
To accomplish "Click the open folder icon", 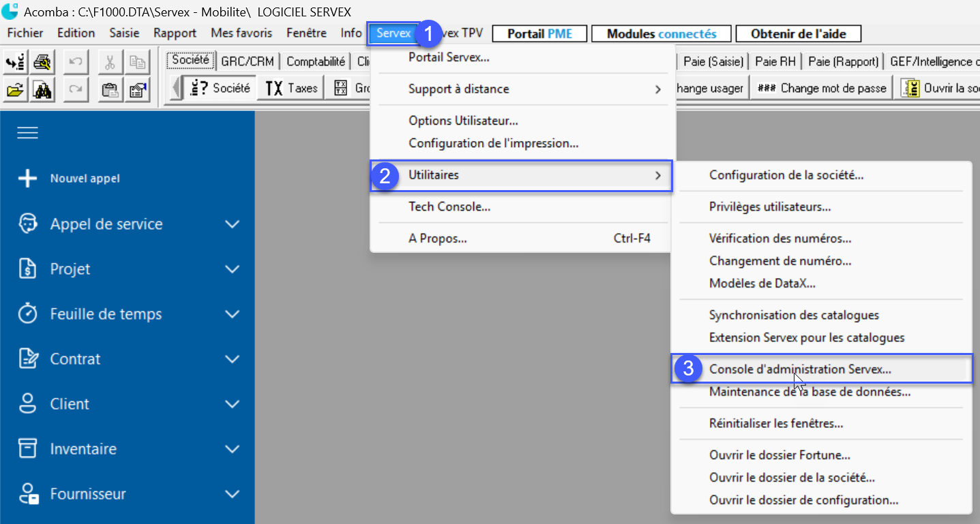I will pyautogui.click(x=15, y=89).
